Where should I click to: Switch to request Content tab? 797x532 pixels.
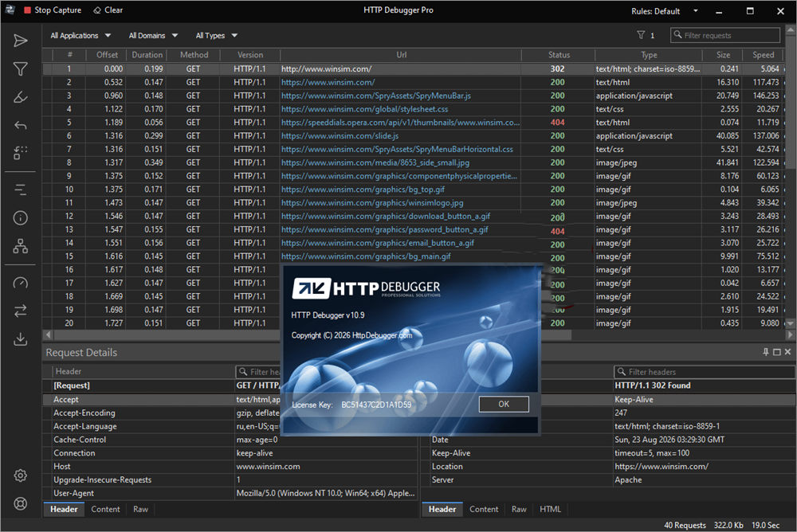pos(105,509)
